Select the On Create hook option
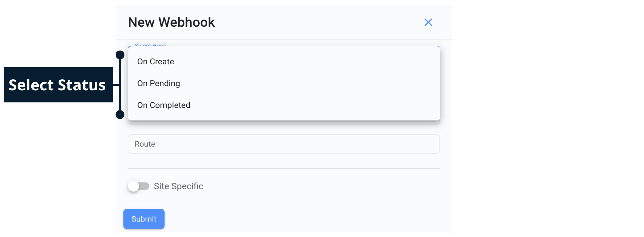This screenshot has width=644, height=237. point(156,62)
